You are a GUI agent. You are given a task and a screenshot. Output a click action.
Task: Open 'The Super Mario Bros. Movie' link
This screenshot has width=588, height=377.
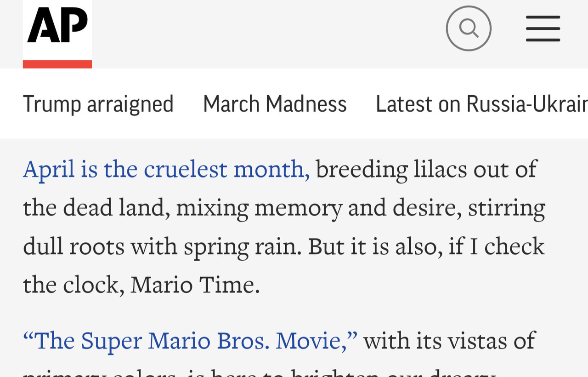click(190, 341)
